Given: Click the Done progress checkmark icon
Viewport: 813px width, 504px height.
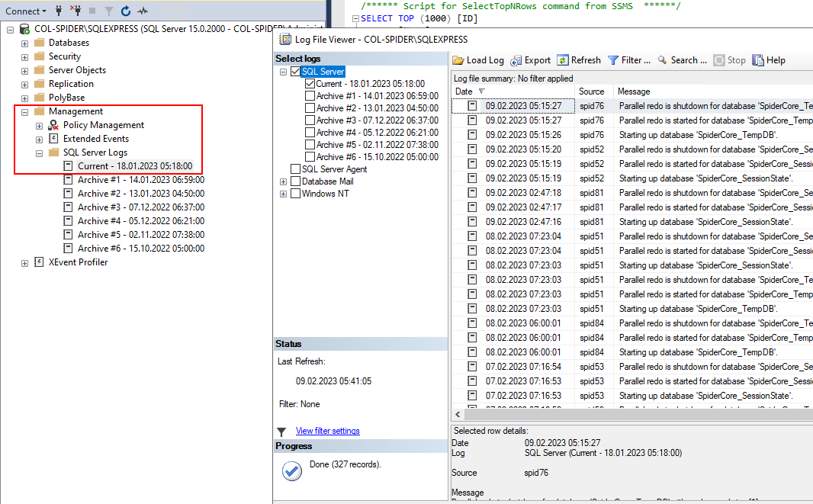Looking at the screenshot, I should [292, 470].
